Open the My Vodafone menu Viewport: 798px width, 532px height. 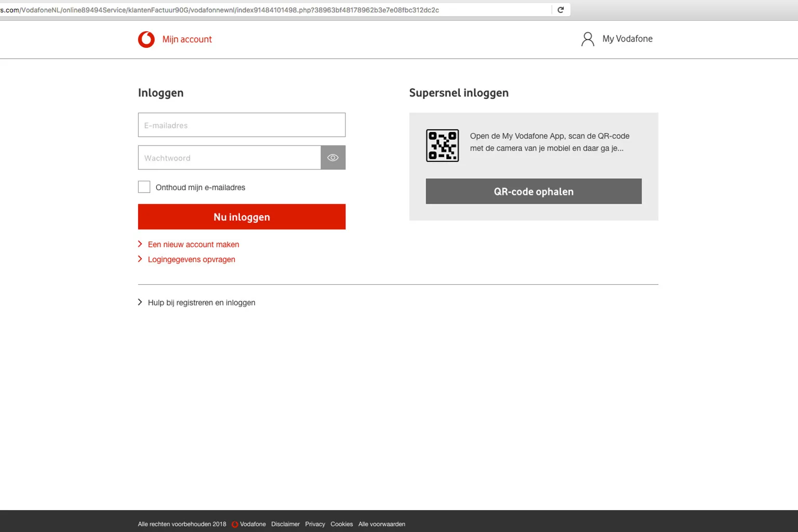(x=627, y=39)
